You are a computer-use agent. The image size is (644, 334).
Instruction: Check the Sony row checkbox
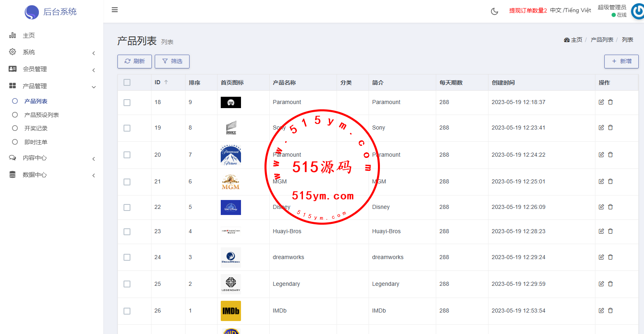click(x=127, y=128)
